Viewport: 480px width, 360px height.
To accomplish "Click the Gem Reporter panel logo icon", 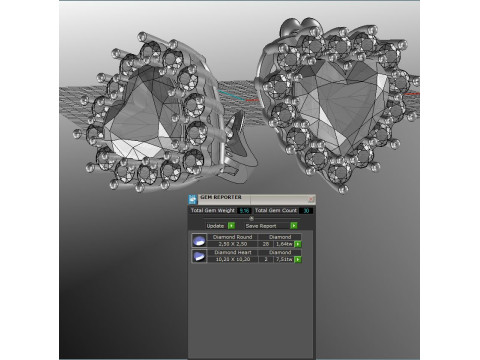I will click(193, 199).
